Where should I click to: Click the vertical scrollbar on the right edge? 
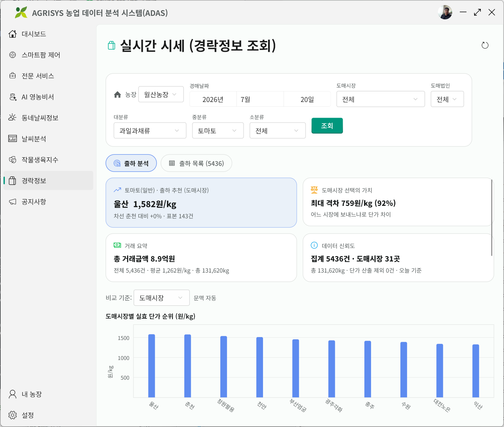492,218
